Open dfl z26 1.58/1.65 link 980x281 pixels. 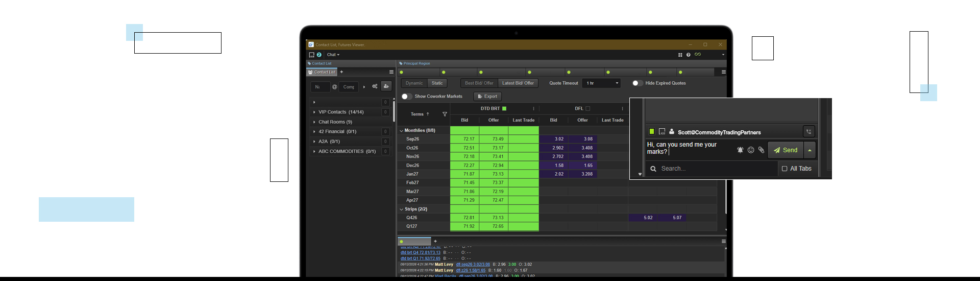click(x=471, y=270)
